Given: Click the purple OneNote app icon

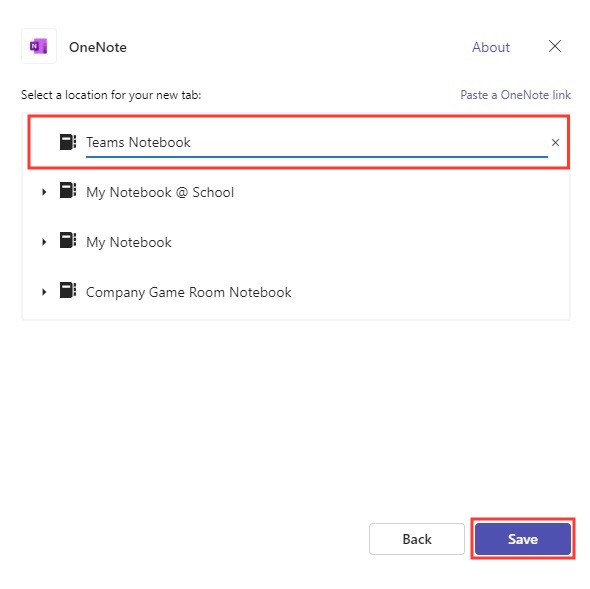Looking at the screenshot, I should pyautogui.click(x=39, y=46).
